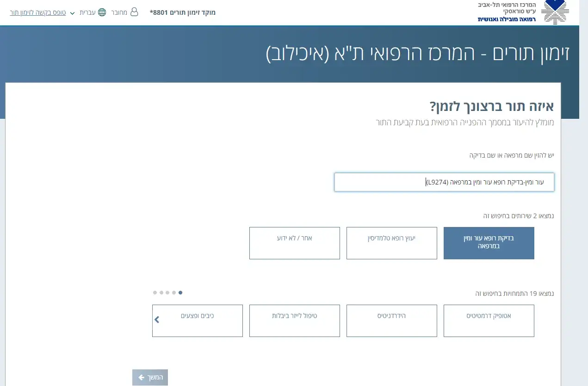The image size is (588, 386).
Task: Expand the language dropdown chevron
Action: [x=72, y=13]
